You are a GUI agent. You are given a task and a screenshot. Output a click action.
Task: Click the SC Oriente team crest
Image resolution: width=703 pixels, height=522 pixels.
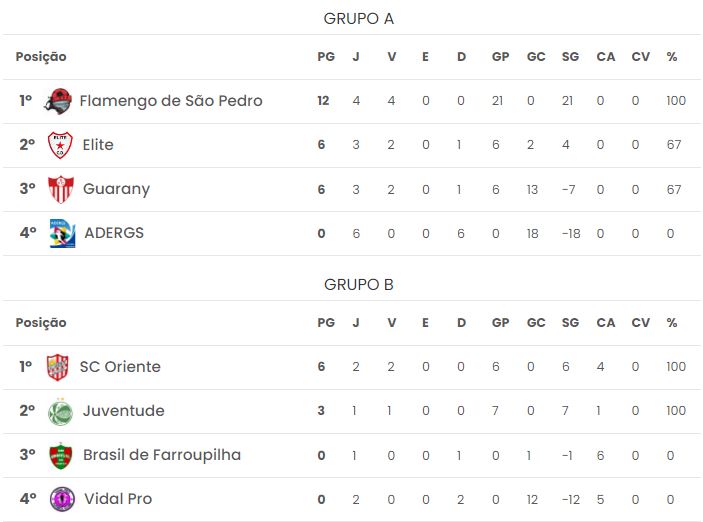(x=59, y=367)
